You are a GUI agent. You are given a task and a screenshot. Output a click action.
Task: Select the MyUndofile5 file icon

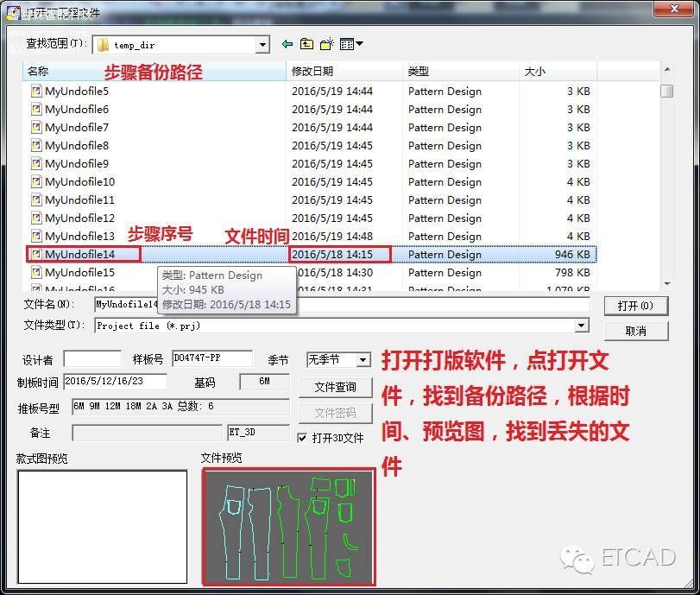pos(36,92)
